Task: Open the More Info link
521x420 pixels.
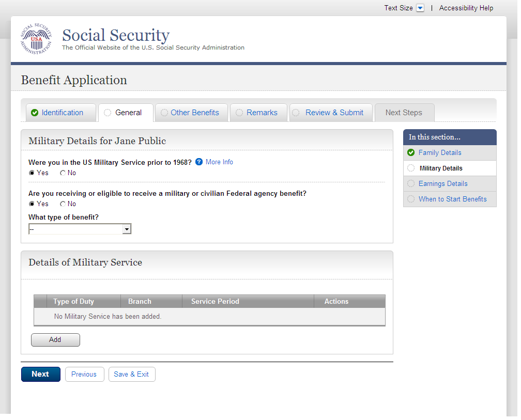Action: (x=219, y=162)
